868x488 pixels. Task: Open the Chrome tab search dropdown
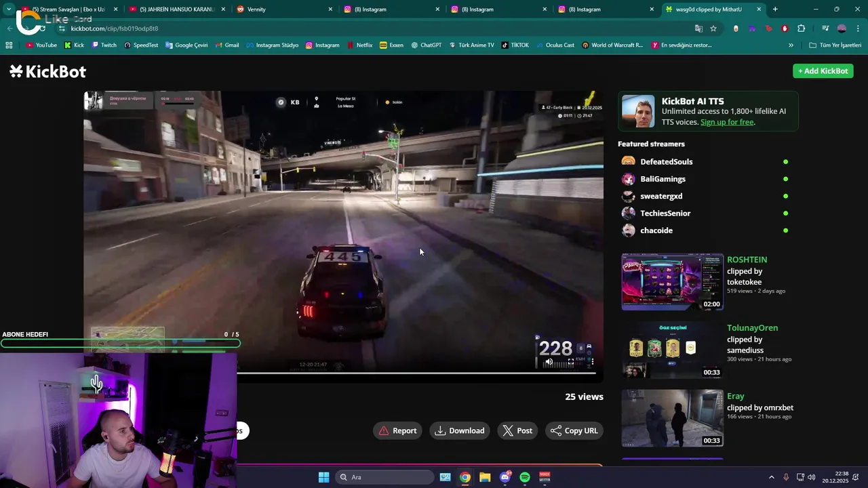coord(9,9)
